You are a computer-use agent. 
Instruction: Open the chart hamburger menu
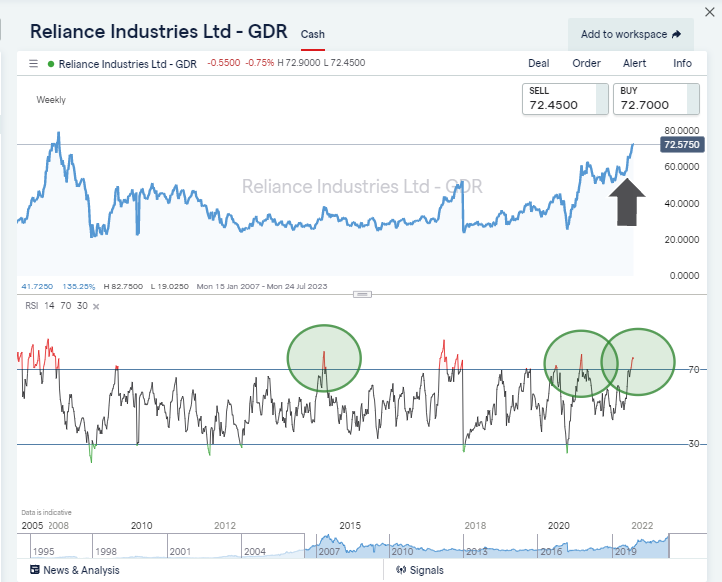point(33,64)
